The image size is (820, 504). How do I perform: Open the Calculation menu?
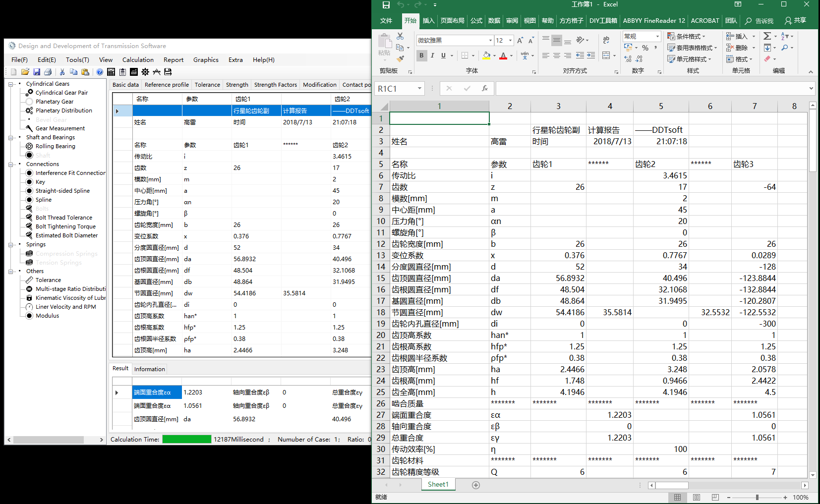click(138, 60)
